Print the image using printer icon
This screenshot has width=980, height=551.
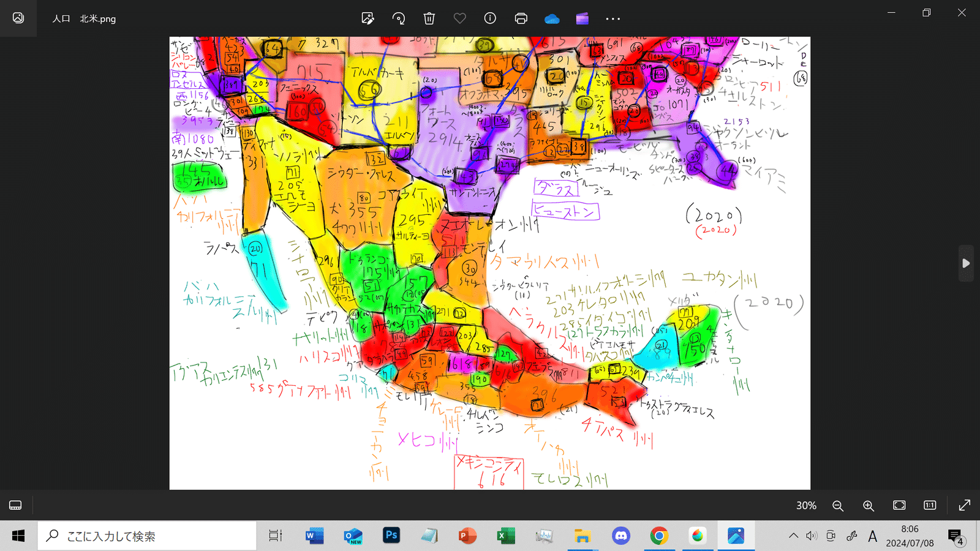521,18
